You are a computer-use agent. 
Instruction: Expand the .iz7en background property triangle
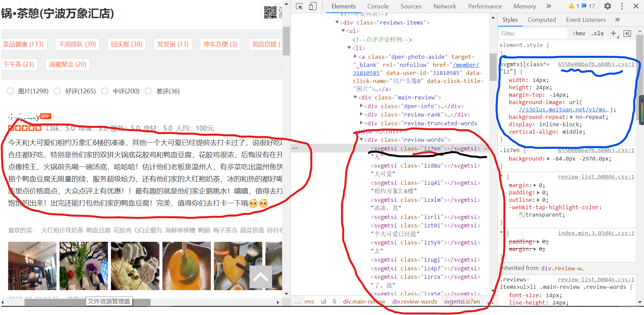pos(548,159)
